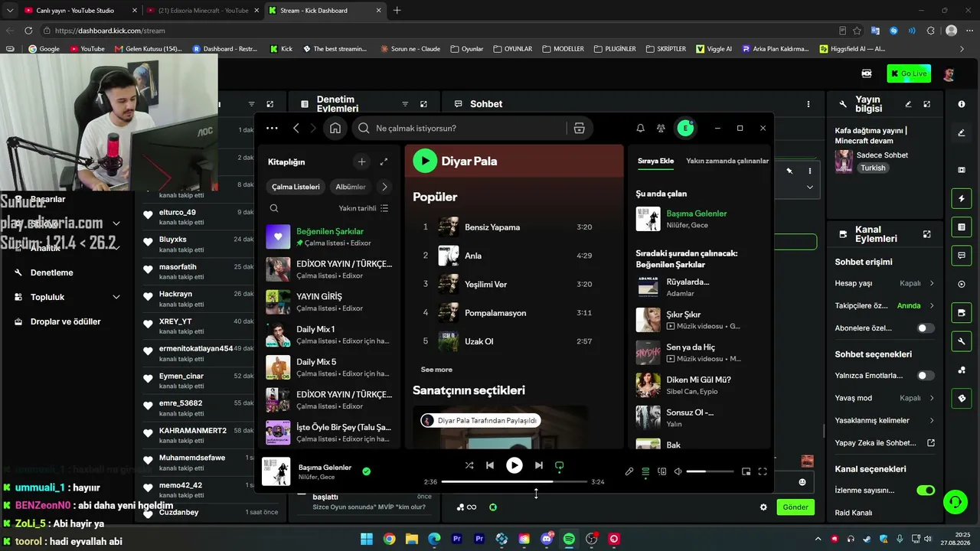This screenshot has height=551, width=980.
Task: Open Spotify Browse icon in search bar
Action: pos(579,129)
